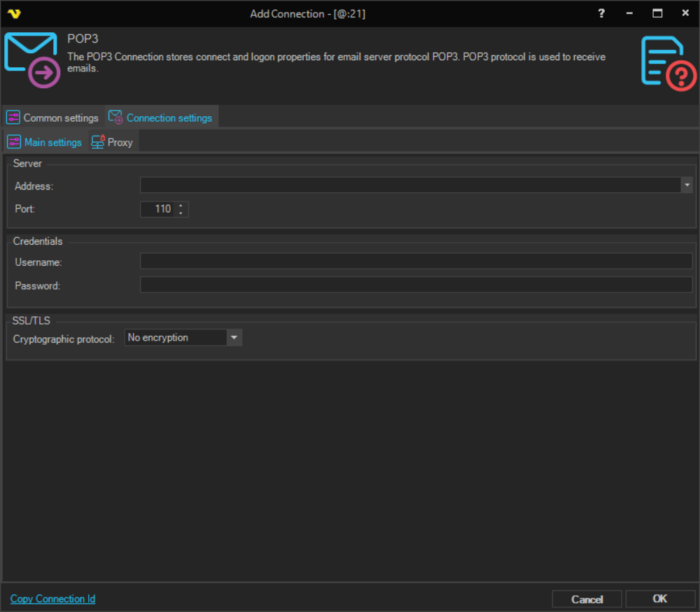The width and height of the screenshot is (700, 612).
Task: Click the Copy Connection Id link
Action: [52, 599]
